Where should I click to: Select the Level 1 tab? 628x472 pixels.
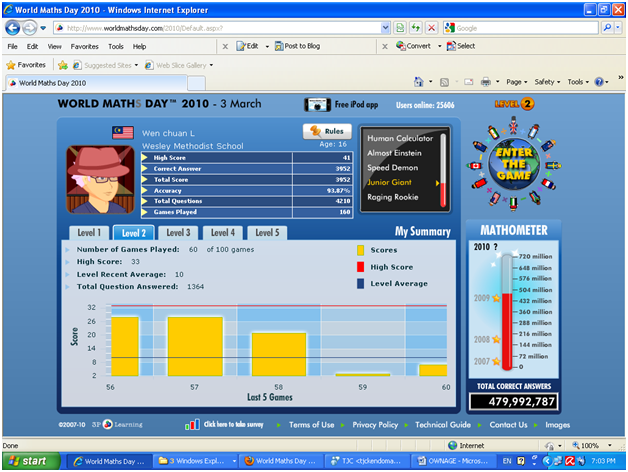click(x=89, y=233)
